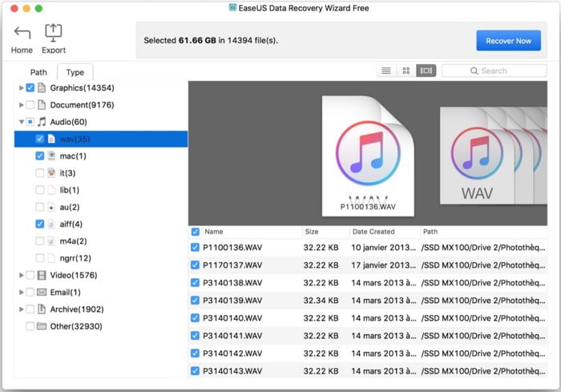Collapse the Audio category tree
The height and width of the screenshot is (392, 561).
click(21, 122)
